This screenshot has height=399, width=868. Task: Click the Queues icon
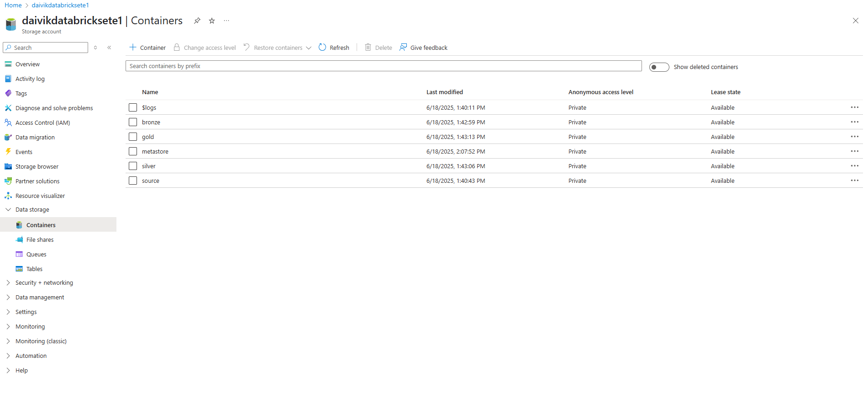(19, 254)
